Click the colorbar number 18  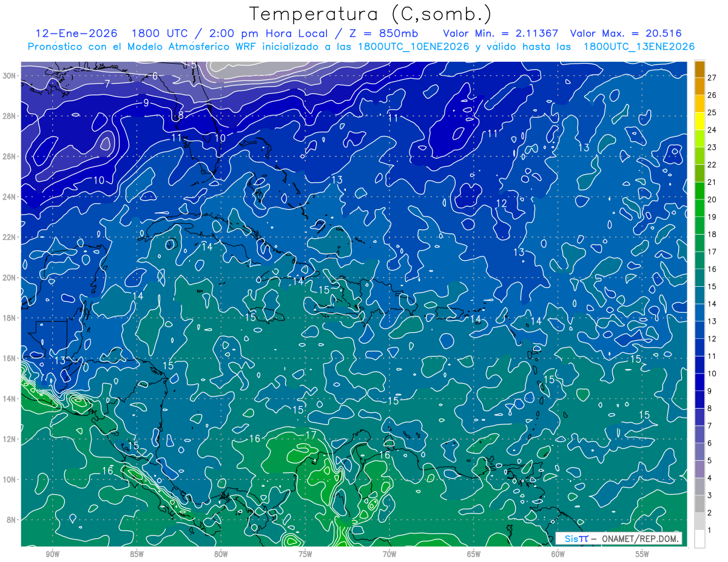(x=712, y=235)
